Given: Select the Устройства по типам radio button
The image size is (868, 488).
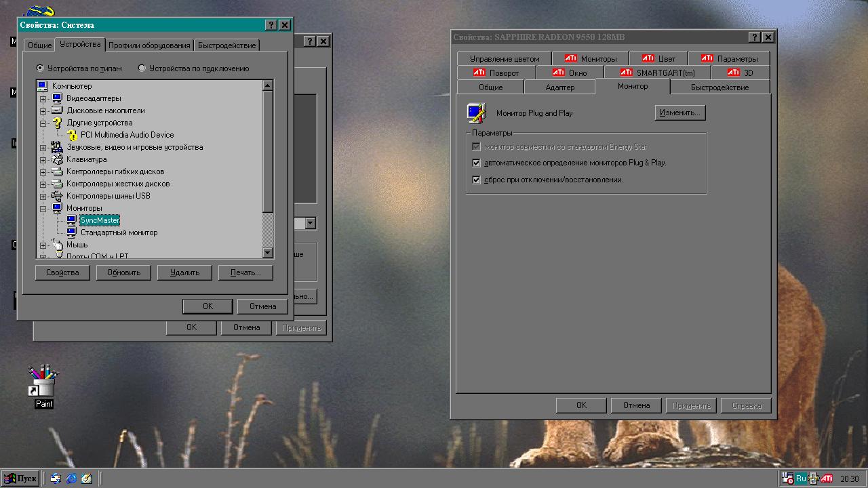Looking at the screenshot, I should (41, 68).
